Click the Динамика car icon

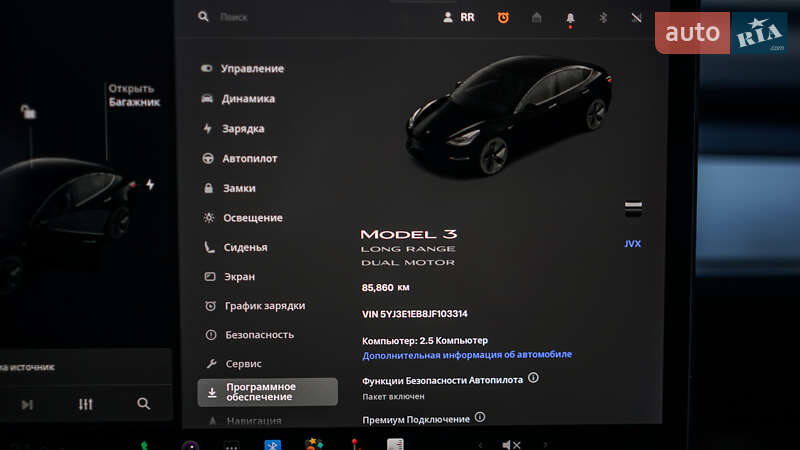[x=207, y=98]
